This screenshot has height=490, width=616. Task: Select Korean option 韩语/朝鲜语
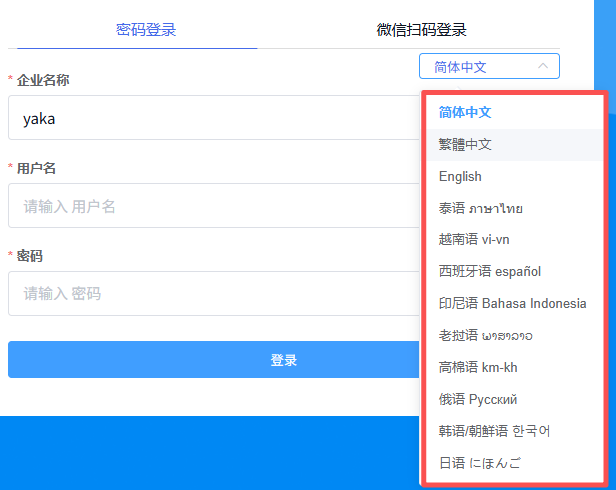coord(495,432)
